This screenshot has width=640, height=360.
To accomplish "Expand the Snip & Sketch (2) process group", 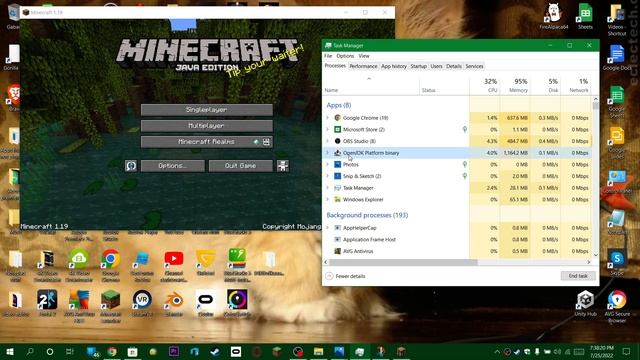I will [327, 176].
